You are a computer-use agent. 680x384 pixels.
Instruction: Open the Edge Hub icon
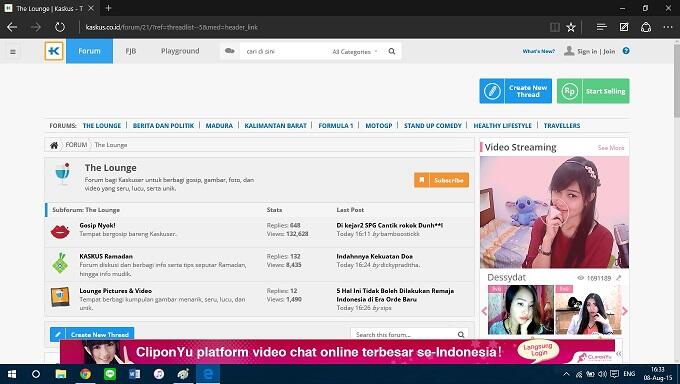601,27
